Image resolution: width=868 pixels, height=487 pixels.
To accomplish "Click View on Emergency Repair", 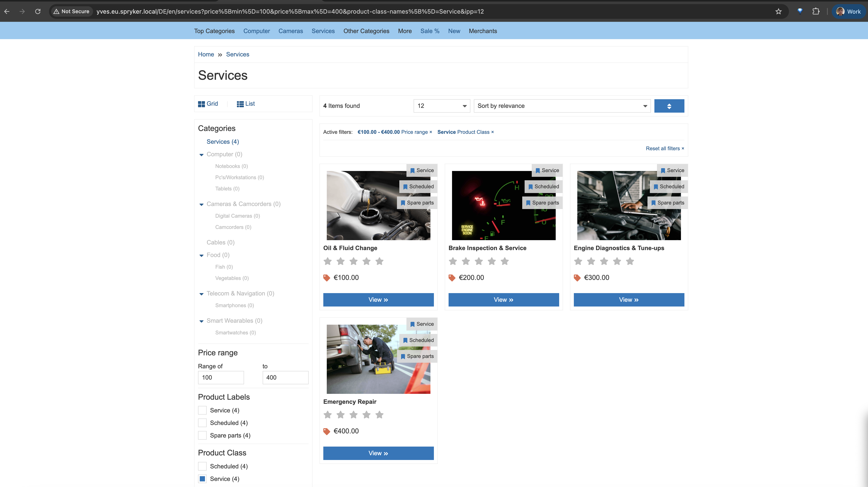I will tap(378, 453).
